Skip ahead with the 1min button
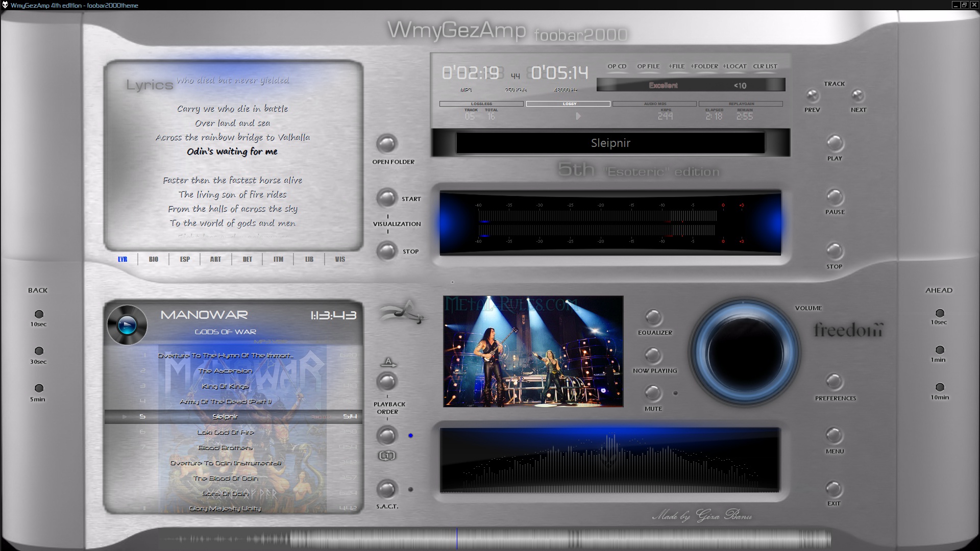 939,350
